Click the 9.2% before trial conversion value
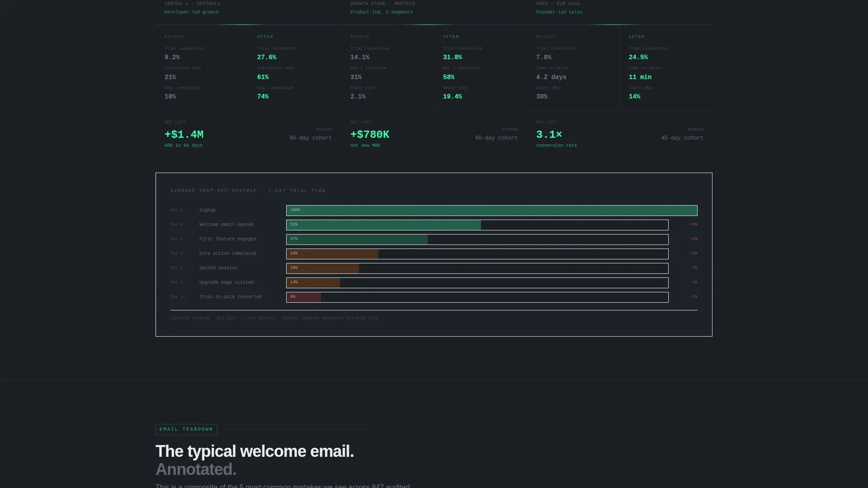 coord(172,57)
